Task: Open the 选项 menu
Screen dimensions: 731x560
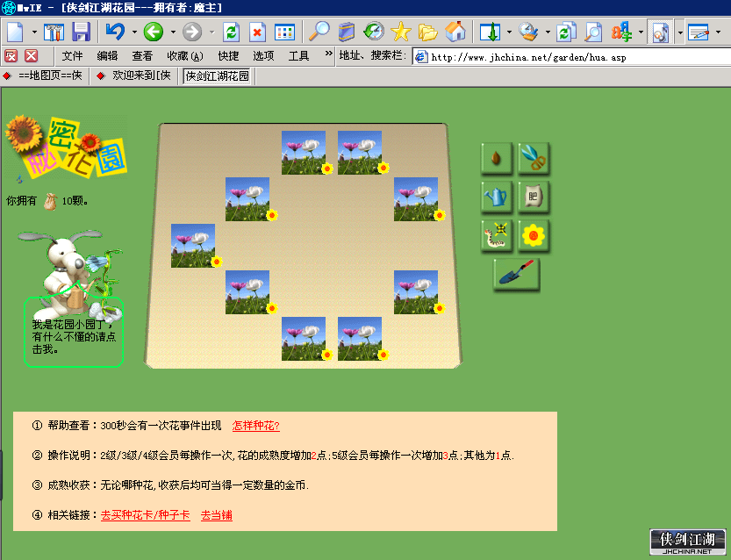Action: pyautogui.click(x=263, y=56)
